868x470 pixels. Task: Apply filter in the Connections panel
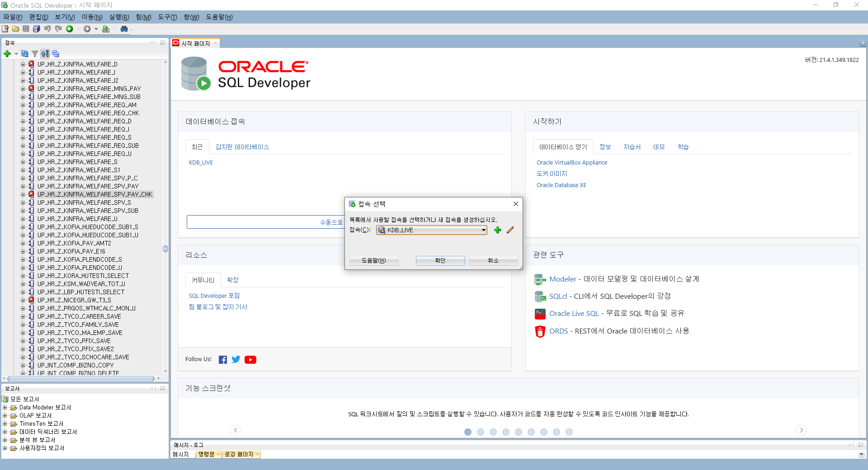(35, 54)
